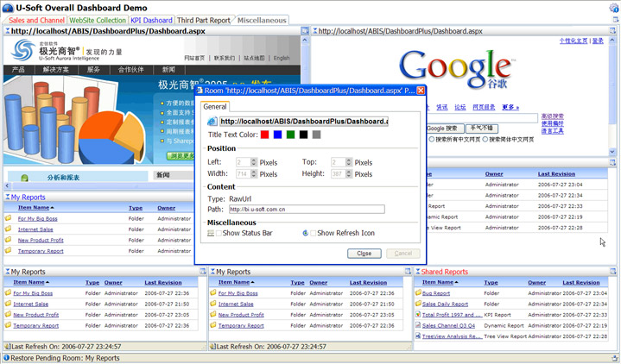This screenshot has height=364, width=621.
Task: Open 高级搜索 link on the Google page
Action: coord(552,116)
